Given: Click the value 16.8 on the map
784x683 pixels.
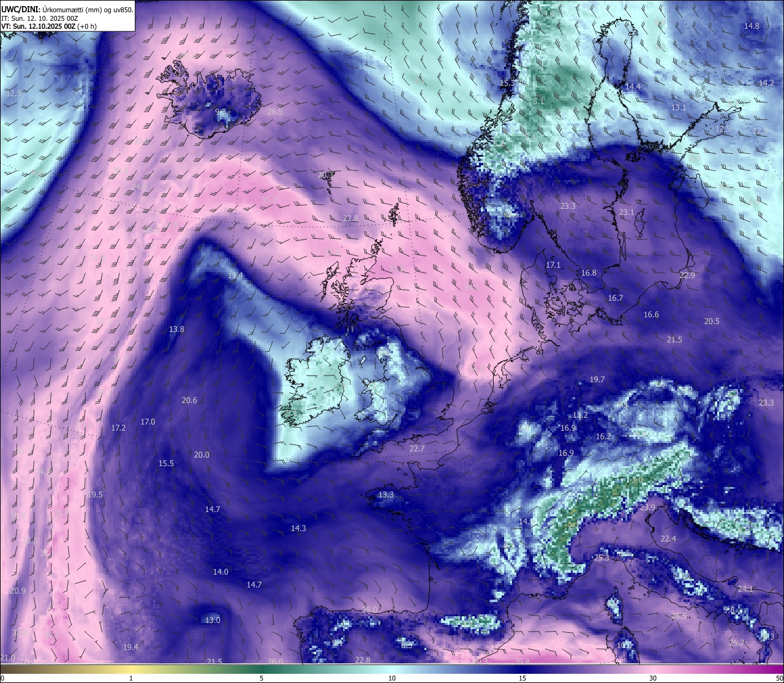Looking at the screenshot, I should pos(589,273).
